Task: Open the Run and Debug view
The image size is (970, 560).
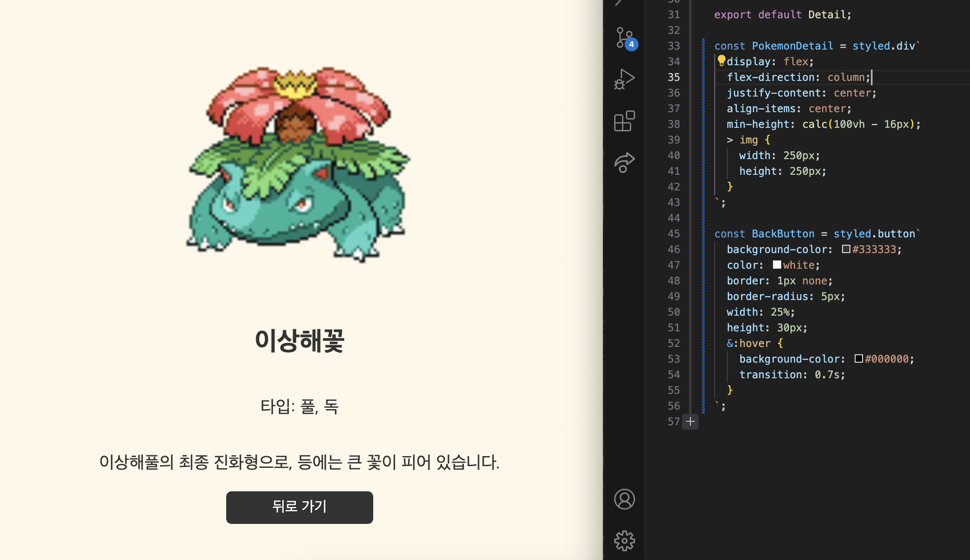Action: click(x=625, y=79)
